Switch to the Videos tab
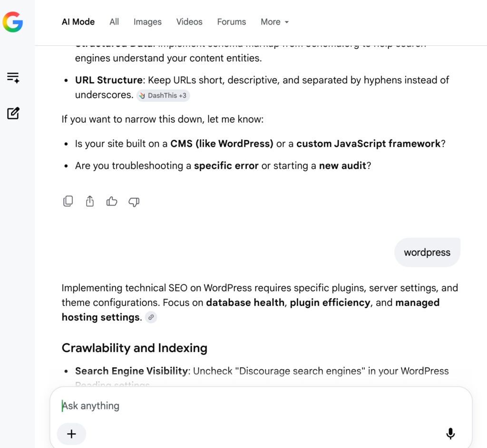487x448 pixels. tap(189, 22)
